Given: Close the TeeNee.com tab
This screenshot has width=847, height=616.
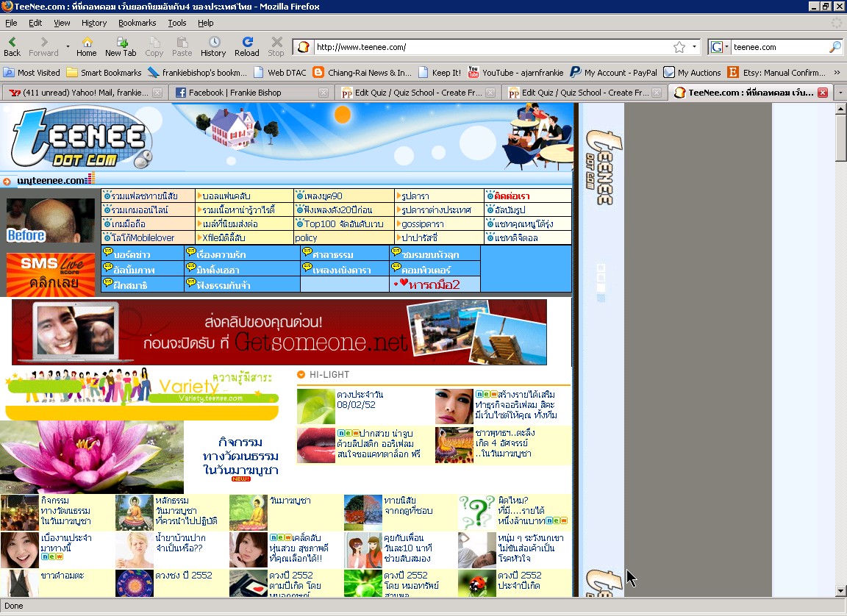Looking at the screenshot, I should click(x=822, y=93).
